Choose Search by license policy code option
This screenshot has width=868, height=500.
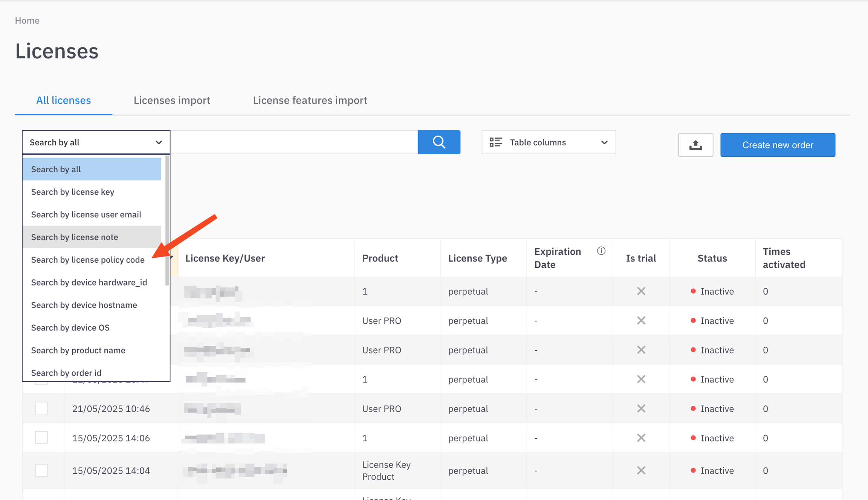click(88, 260)
